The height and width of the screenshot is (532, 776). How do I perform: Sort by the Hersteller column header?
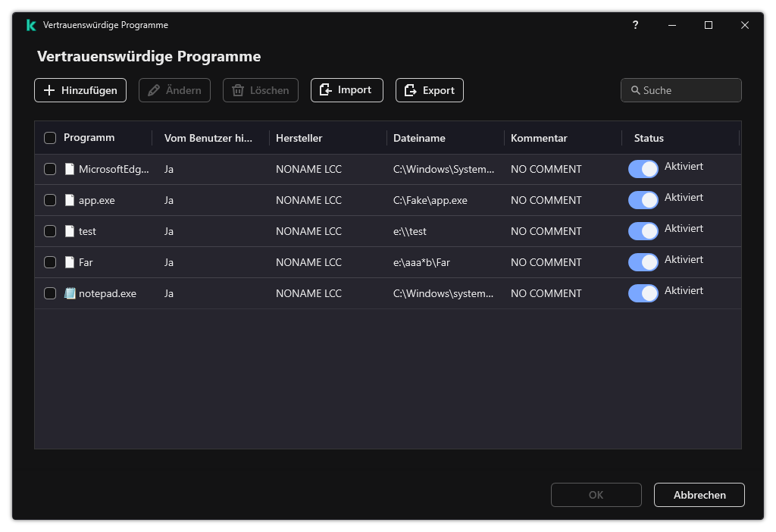(299, 138)
